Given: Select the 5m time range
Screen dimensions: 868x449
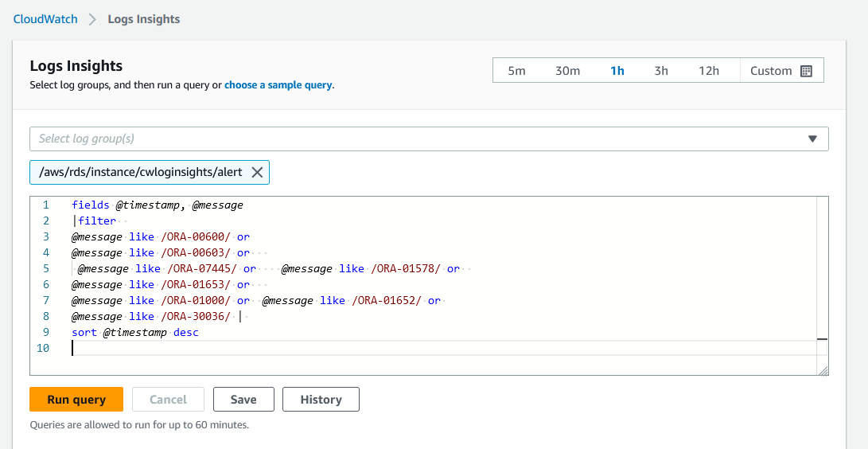Looking at the screenshot, I should pyautogui.click(x=516, y=71).
